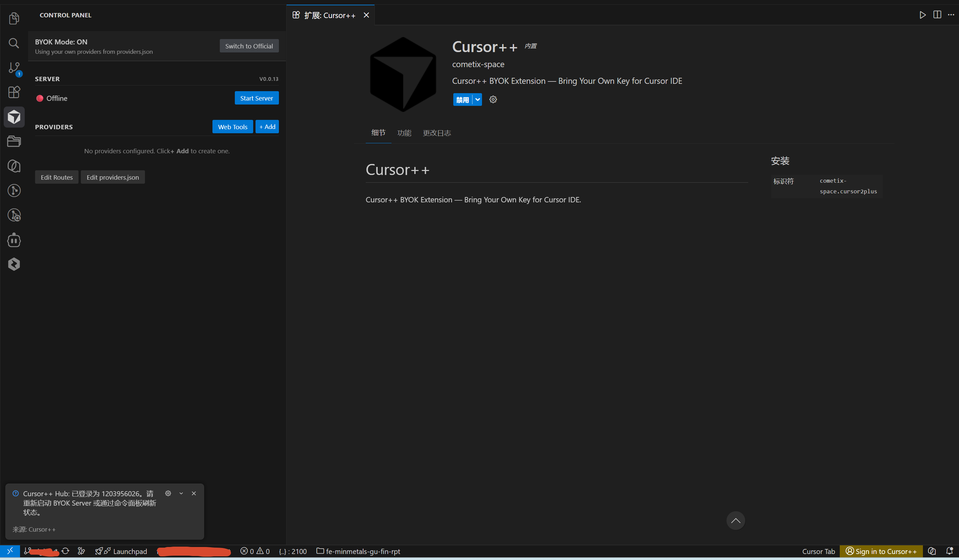The width and height of the screenshot is (959, 560).
Task: Open the editor More Actions ellipsis menu
Action: click(x=951, y=15)
